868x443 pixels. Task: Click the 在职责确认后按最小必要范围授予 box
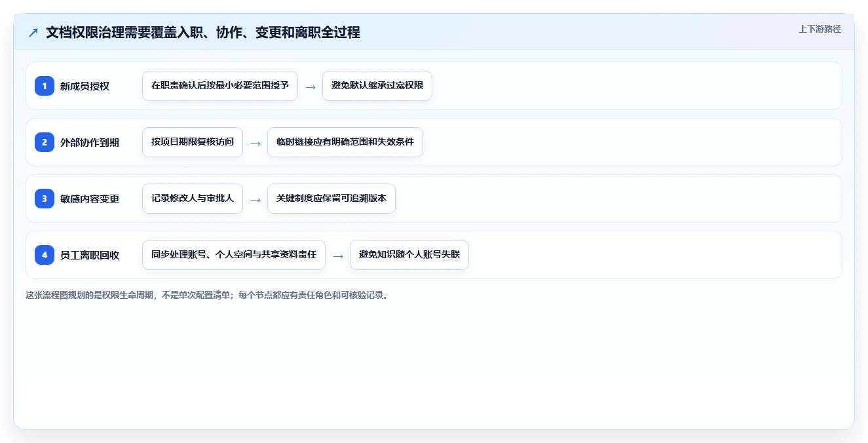pyautogui.click(x=220, y=86)
